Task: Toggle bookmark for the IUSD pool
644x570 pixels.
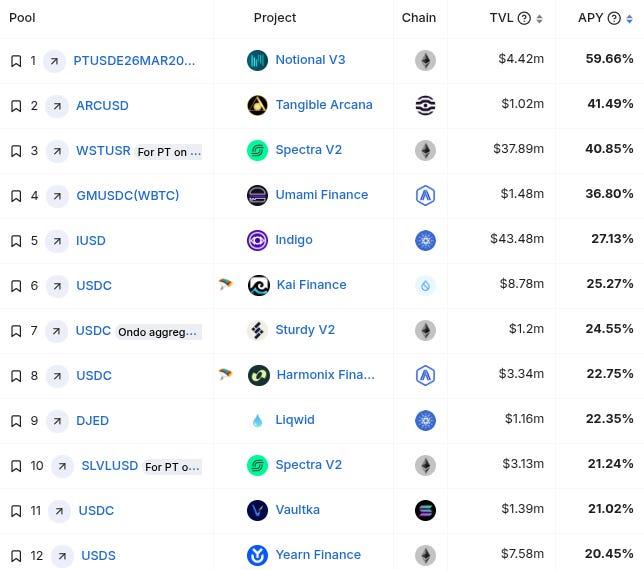Action: (16, 241)
